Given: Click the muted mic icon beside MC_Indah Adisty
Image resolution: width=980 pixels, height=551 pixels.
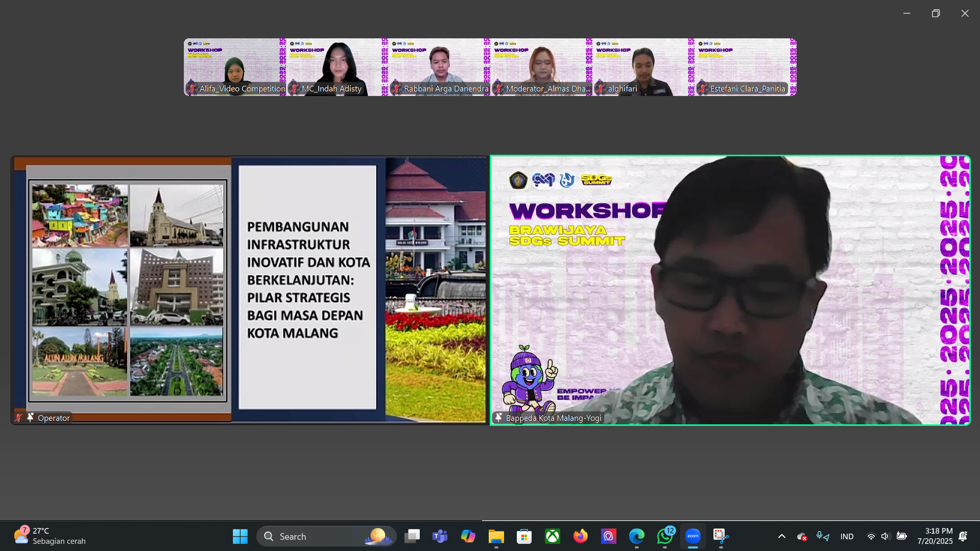Looking at the screenshot, I should (294, 88).
